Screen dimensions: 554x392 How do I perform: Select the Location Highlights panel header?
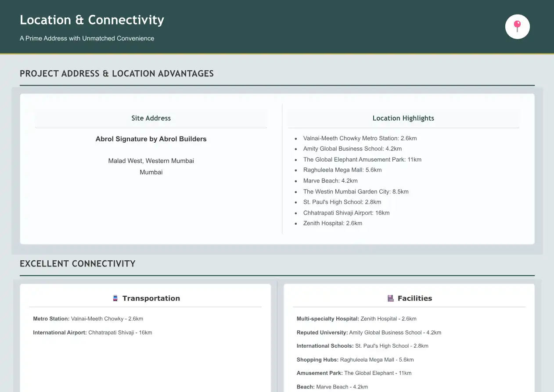(x=403, y=118)
